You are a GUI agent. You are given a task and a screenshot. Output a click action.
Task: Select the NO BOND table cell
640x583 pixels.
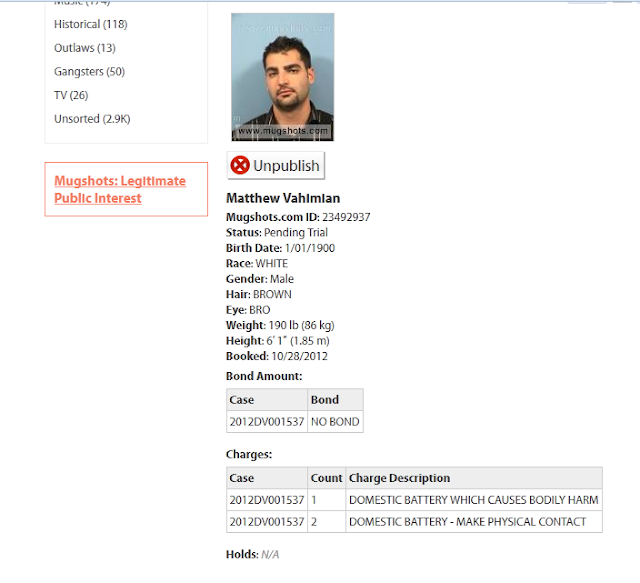pos(335,422)
